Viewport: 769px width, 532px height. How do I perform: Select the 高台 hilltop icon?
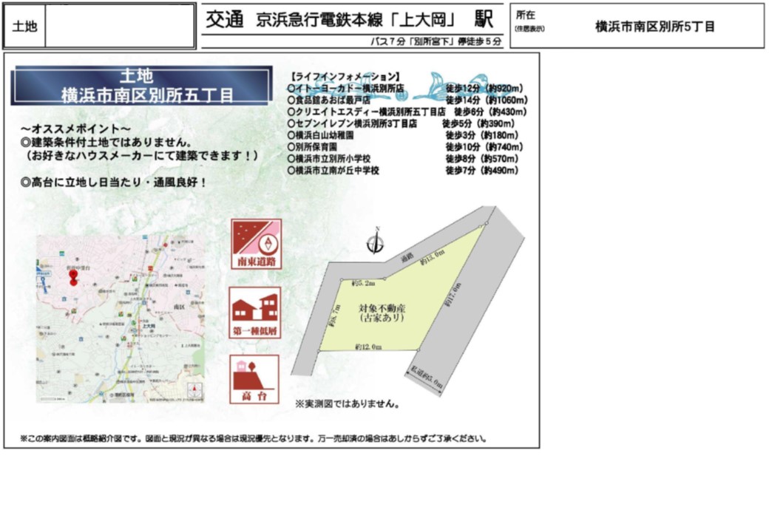(x=254, y=378)
